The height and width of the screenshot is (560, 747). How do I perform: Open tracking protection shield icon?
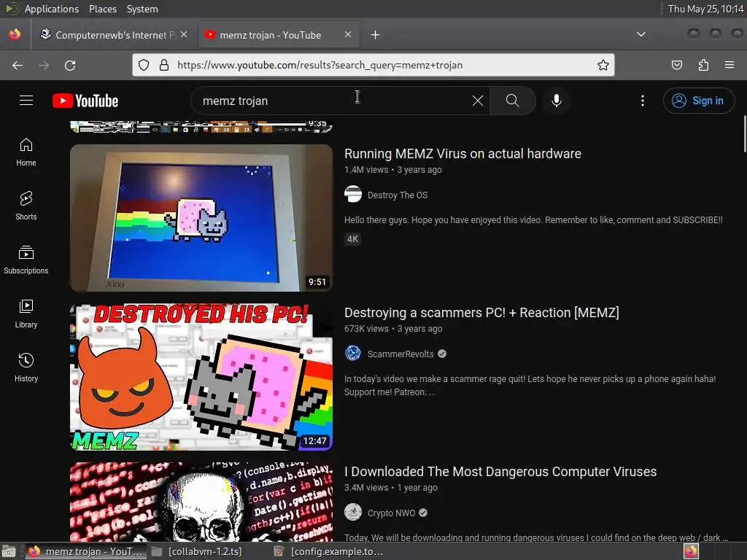point(144,65)
